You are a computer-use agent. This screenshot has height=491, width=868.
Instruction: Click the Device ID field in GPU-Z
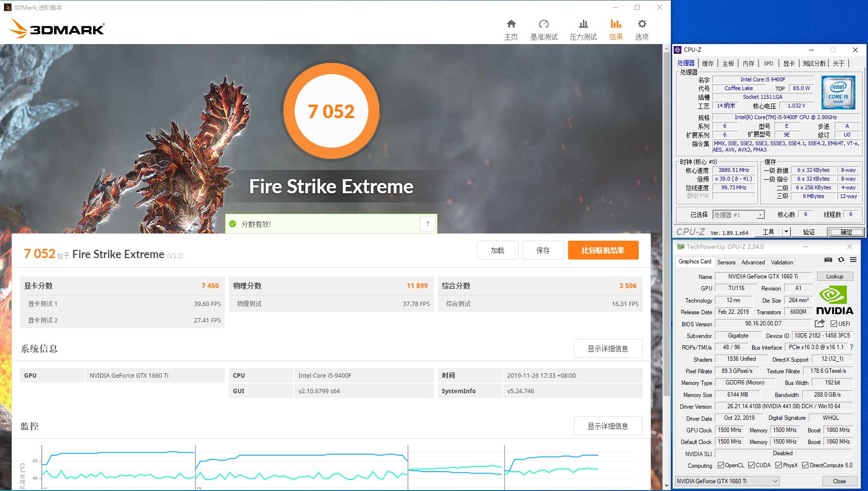coord(822,336)
